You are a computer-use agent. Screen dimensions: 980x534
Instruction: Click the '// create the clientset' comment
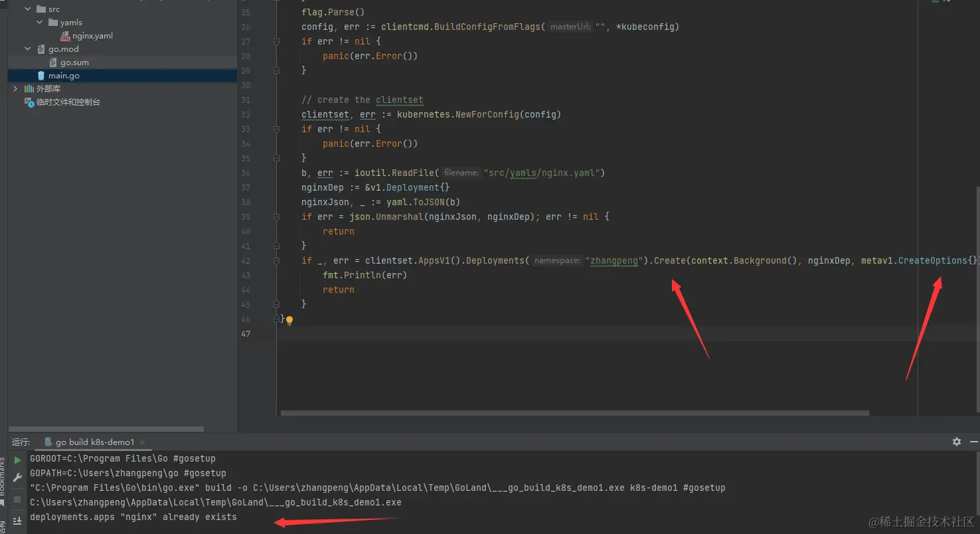362,100
